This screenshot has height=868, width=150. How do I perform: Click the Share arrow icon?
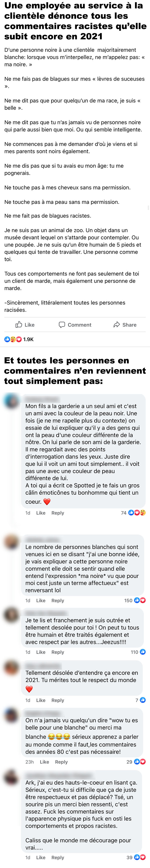click(117, 325)
